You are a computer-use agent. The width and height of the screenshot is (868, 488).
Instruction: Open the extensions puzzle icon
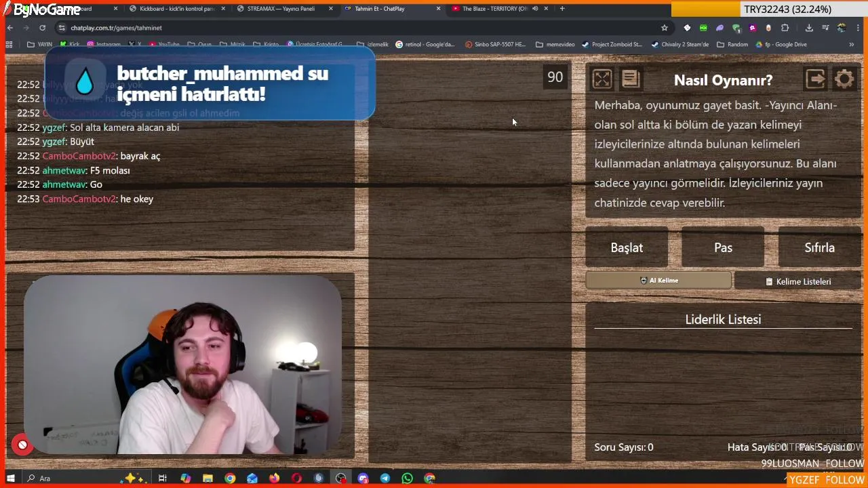tap(785, 28)
